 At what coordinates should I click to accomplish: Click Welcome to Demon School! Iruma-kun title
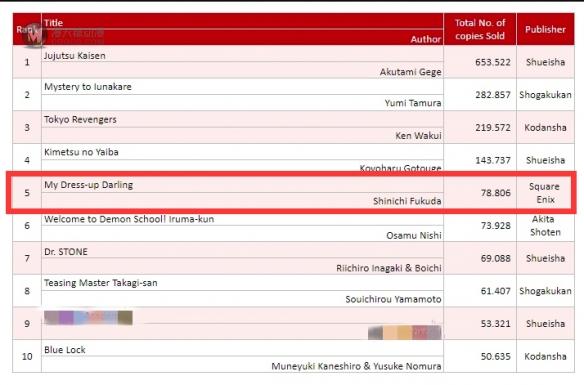point(129,219)
